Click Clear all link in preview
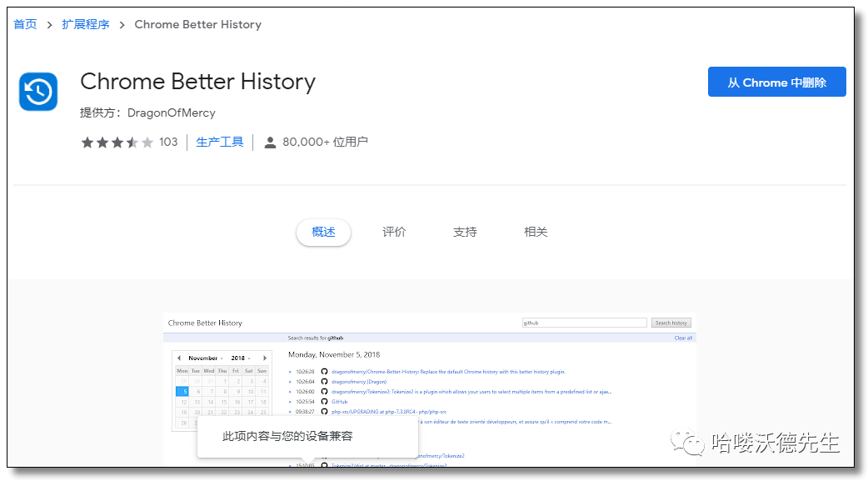Viewport: 868px width, 481px height. point(683,338)
